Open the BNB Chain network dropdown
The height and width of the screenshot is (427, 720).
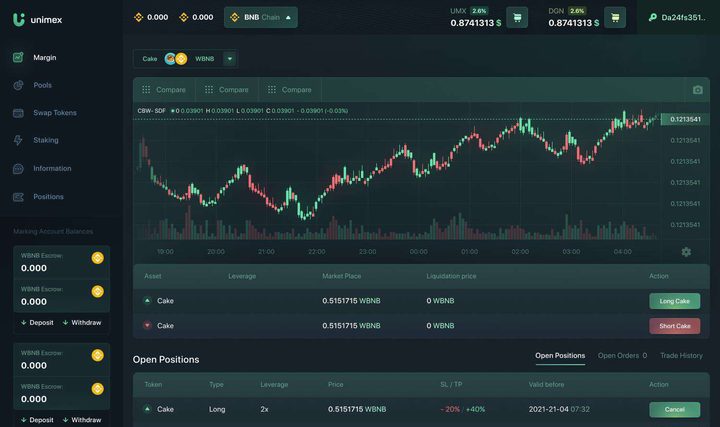261,17
